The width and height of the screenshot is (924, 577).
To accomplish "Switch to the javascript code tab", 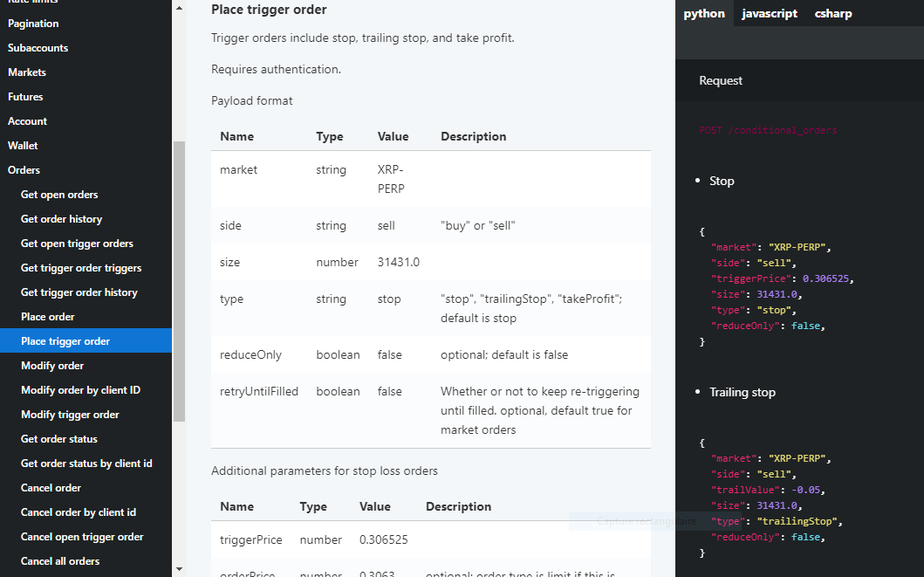I will pos(770,13).
